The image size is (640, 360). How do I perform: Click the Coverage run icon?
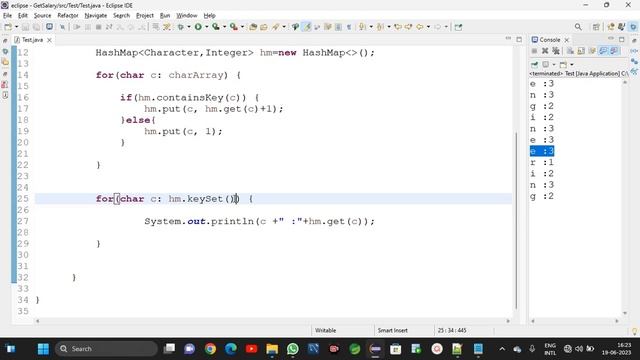pyautogui.click(x=216, y=27)
